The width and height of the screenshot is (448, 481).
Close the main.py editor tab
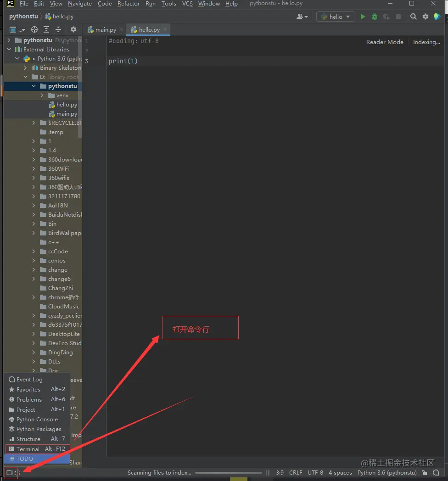click(x=121, y=29)
